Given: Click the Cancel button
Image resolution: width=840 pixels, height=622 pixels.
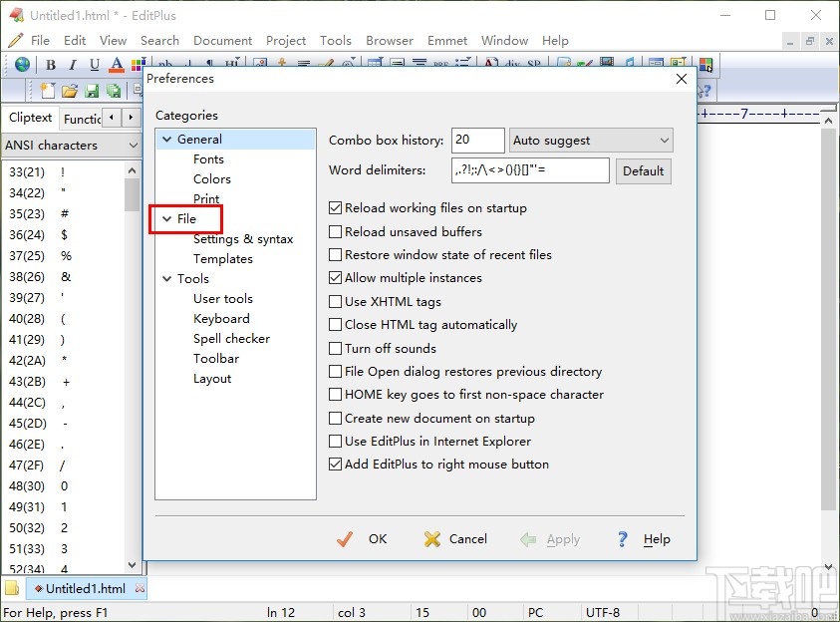Looking at the screenshot, I should (455, 539).
